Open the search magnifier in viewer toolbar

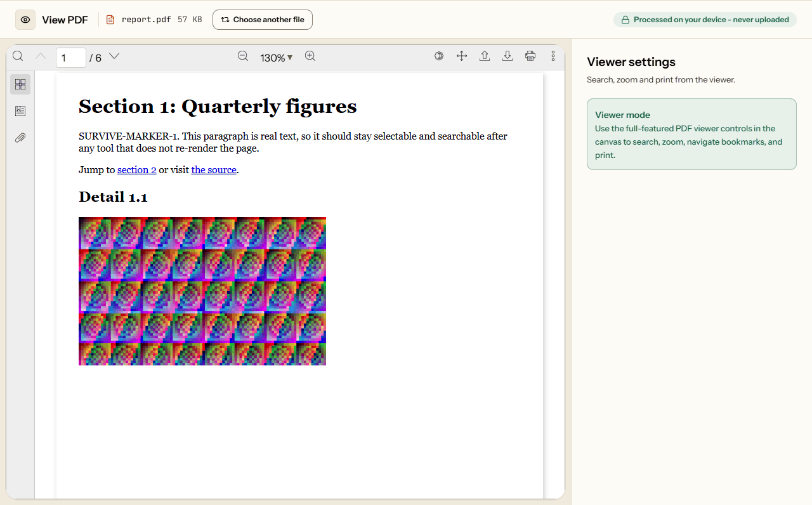pos(18,56)
